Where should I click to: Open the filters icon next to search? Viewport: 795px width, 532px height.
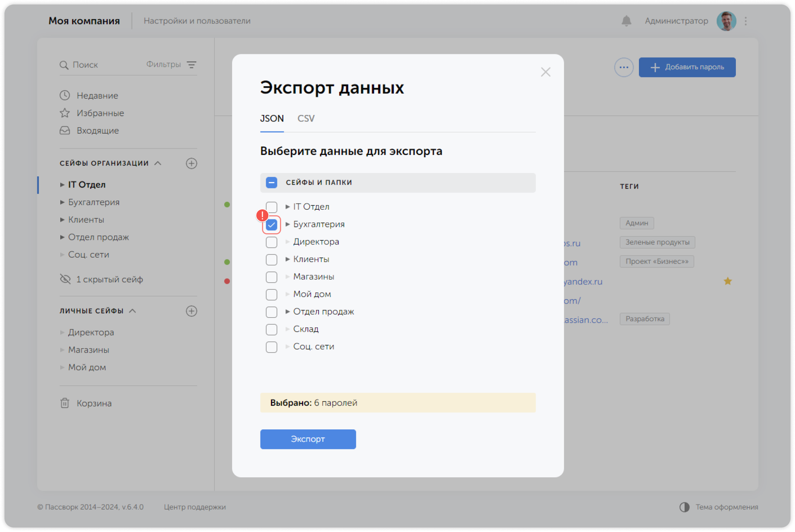[192, 65]
